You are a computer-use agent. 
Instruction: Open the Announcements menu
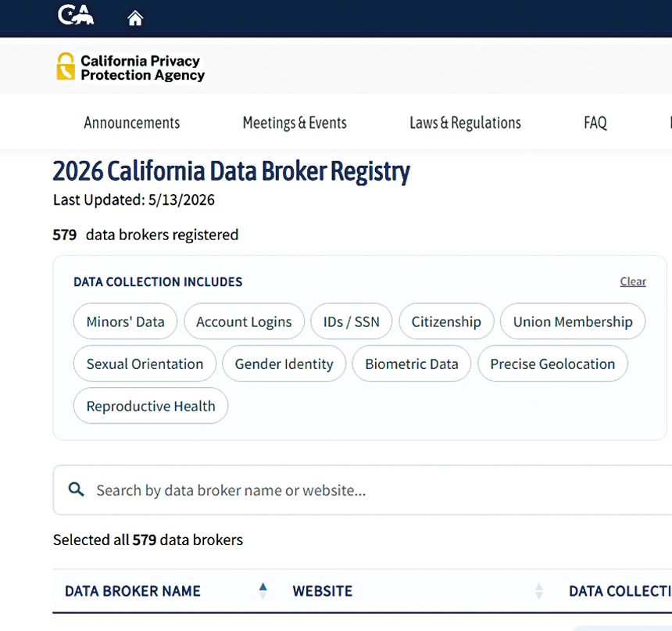132,123
